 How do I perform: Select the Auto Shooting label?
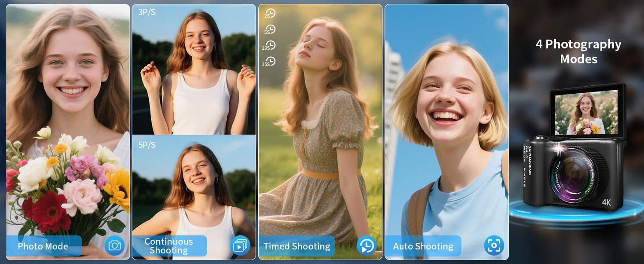[423, 246]
